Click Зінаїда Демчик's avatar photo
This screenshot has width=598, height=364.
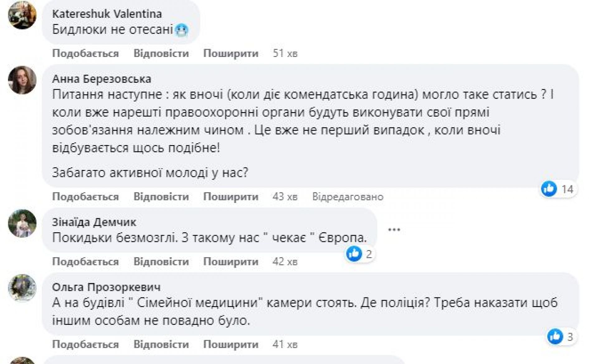pyautogui.click(x=22, y=223)
